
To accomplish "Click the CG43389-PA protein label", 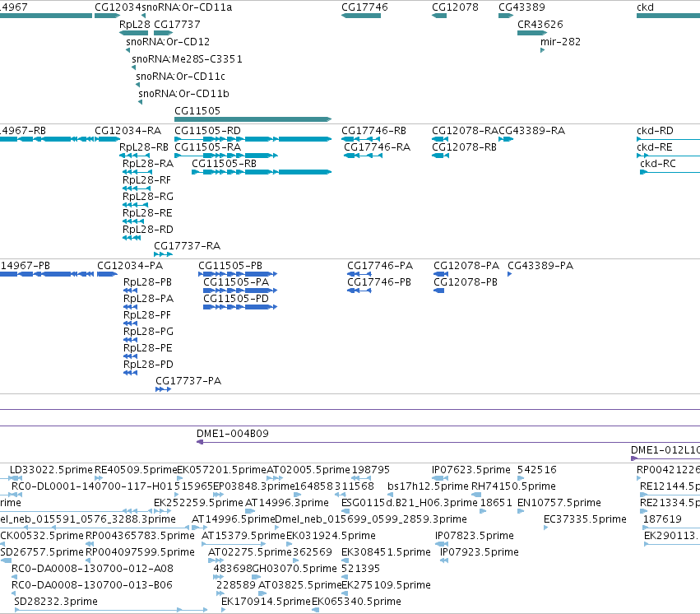I will (x=540, y=266).
